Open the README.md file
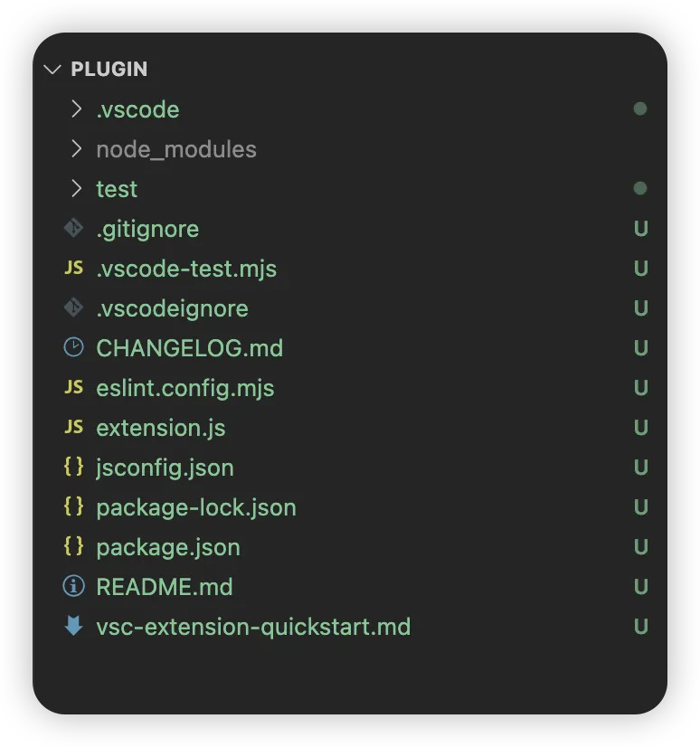The image size is (700, 747). tap(165, 587)
